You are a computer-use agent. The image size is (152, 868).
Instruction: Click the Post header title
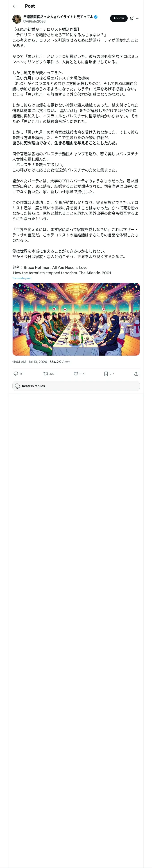click(x=30, y=6)
